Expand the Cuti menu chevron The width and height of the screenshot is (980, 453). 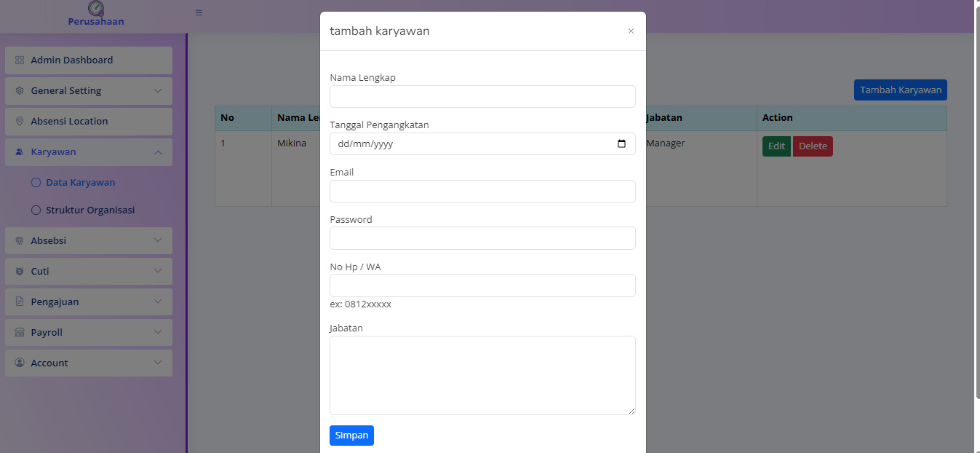point(158,272)
